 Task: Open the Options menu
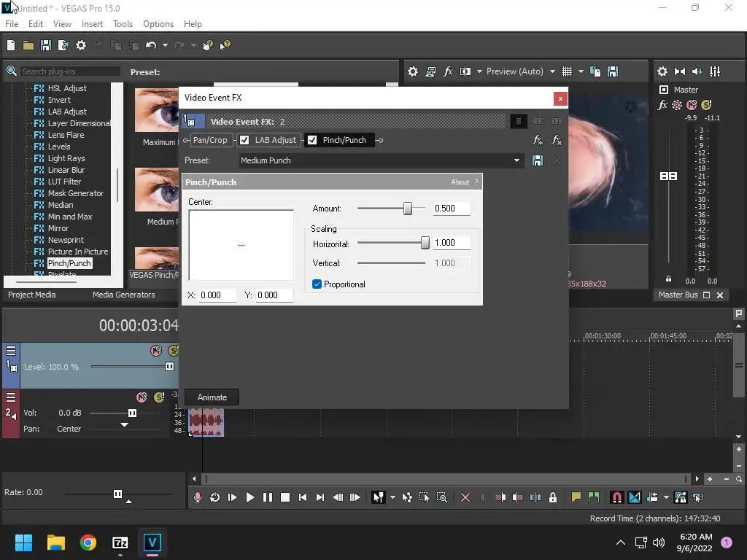click(158, 24)
